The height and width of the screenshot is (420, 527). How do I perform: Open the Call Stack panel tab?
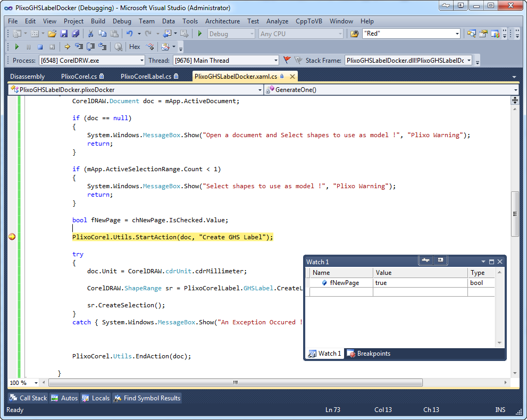point(28,398)
